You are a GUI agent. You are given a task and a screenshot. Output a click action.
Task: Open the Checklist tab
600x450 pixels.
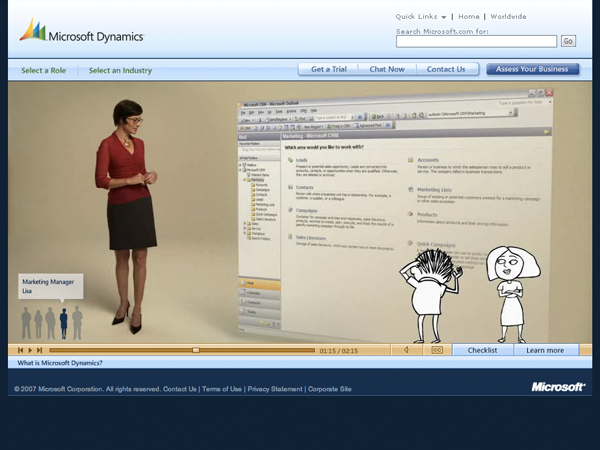[x=483, y=350]
